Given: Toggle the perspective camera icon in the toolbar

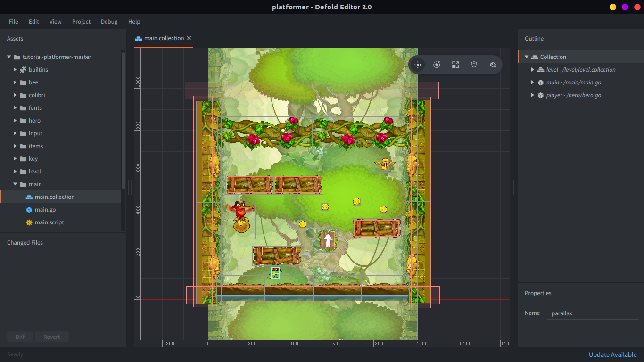Looking at the screenshot, I should coord(474,65).
